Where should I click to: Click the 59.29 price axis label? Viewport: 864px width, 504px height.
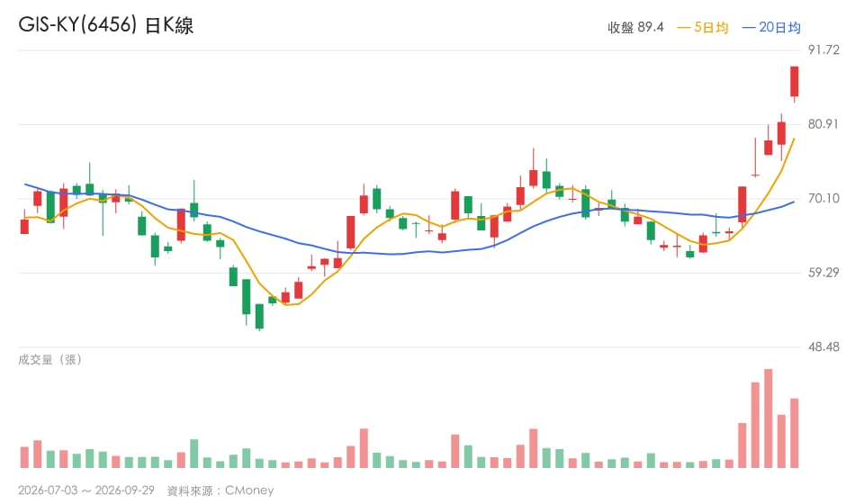[823, 273]
